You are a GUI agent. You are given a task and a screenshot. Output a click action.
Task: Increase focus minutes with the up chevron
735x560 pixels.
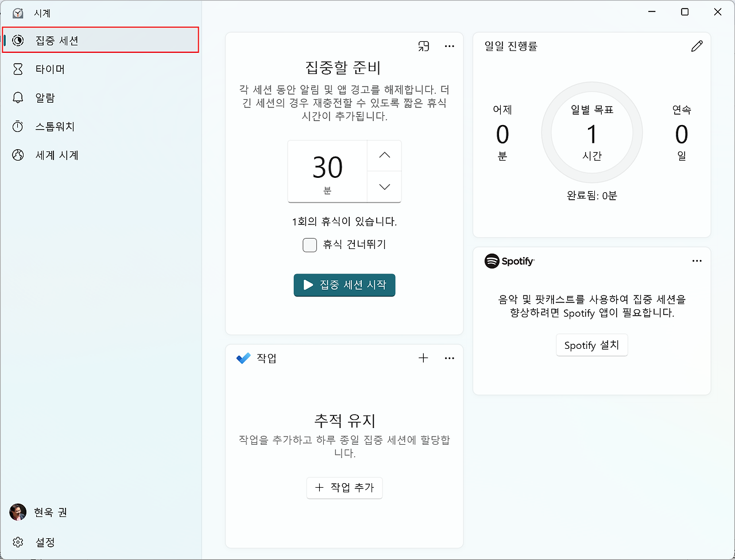[x=384, y=155]
